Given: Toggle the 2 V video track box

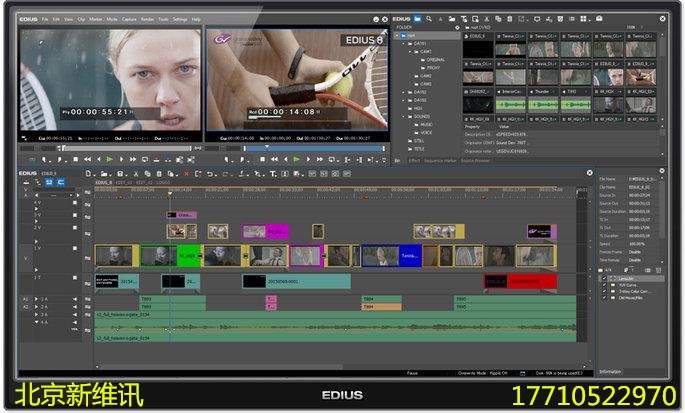Looking at the screenshot, I should click(x=75, y=228).
